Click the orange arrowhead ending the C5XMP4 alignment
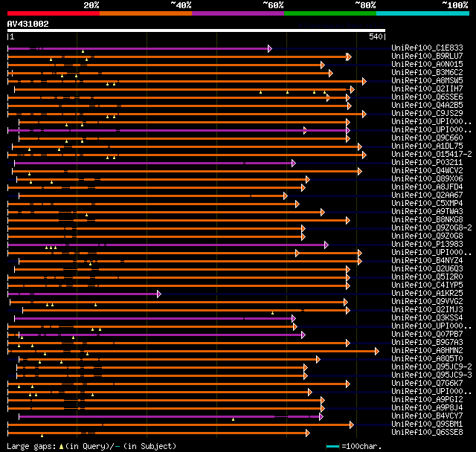 coord(297,204)
